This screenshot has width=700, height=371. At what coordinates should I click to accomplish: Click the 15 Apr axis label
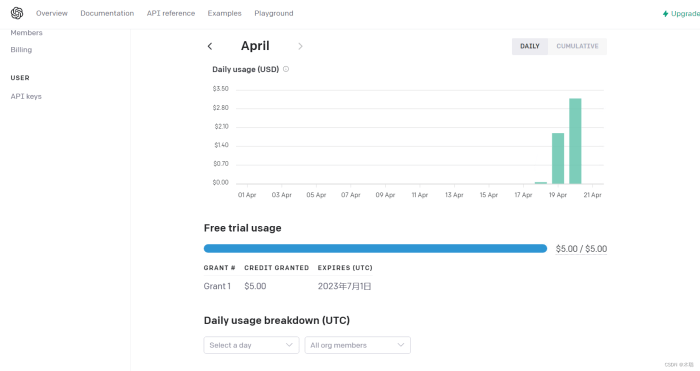pos(489,195)
